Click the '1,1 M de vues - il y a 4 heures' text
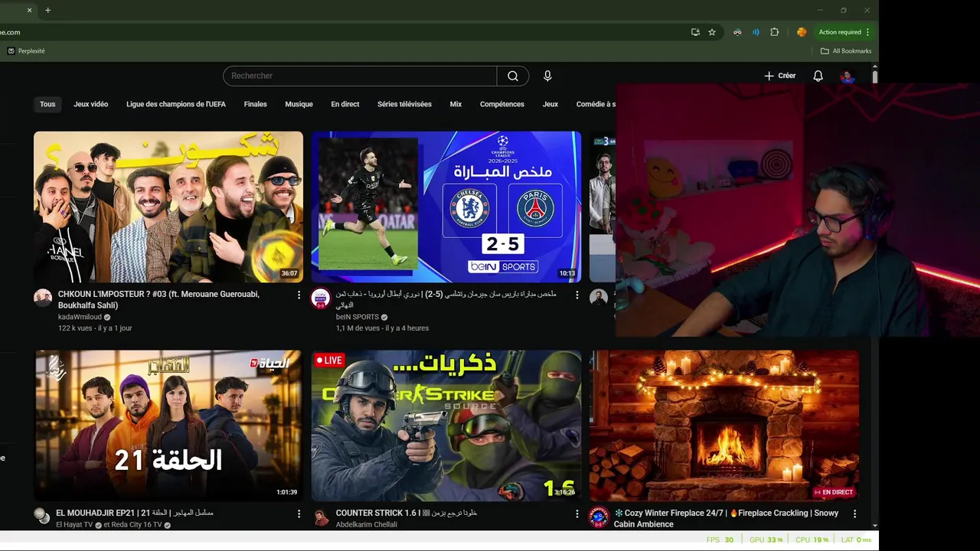Viewport: 980px width, 551px height. [382, 328]
